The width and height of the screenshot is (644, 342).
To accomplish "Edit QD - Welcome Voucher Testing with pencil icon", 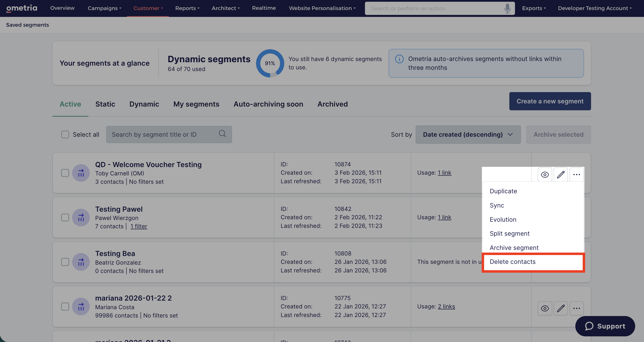I will coord(561,175).
